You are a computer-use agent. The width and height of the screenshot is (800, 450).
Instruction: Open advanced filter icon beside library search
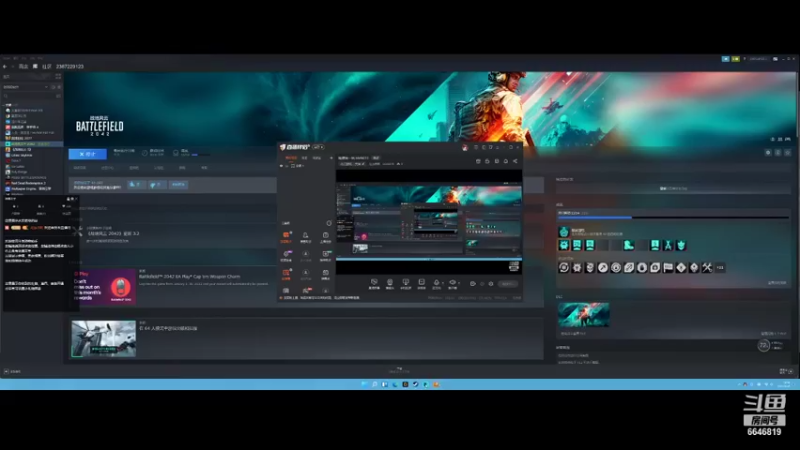point(58,95)
